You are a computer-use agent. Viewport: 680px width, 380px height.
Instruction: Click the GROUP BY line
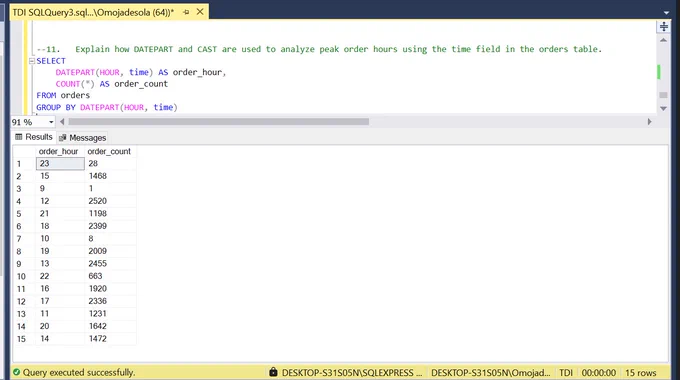tap(107, 107)
